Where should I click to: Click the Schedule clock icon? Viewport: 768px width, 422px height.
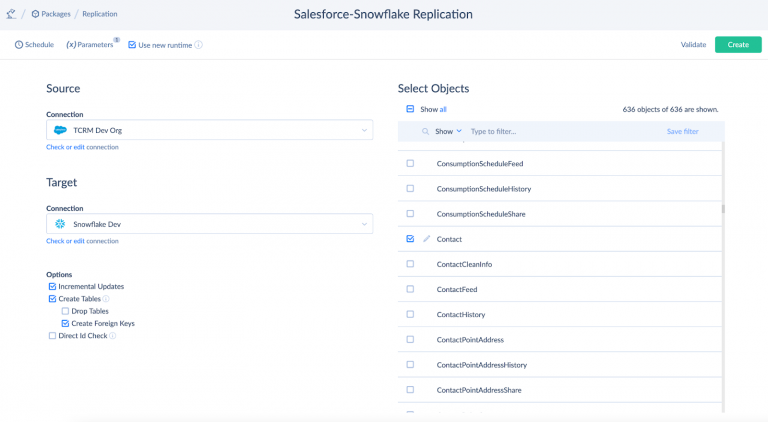click(x=19, y=45)
